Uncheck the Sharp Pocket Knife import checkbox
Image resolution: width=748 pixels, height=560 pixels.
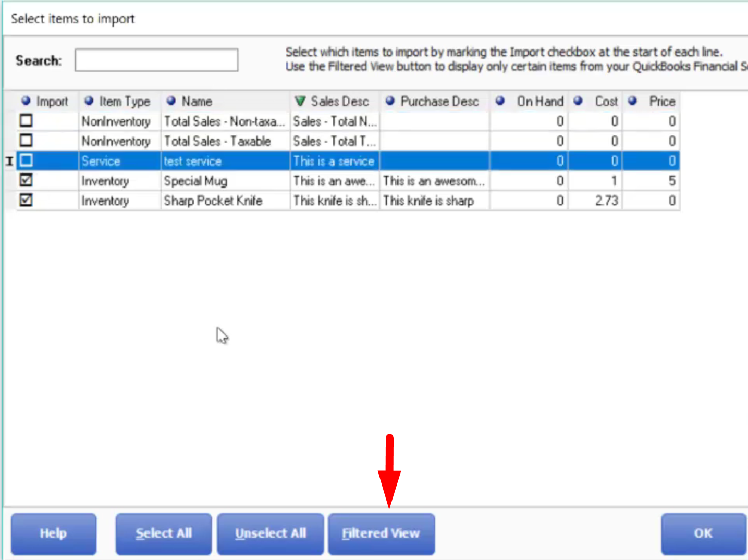point(26,200)
